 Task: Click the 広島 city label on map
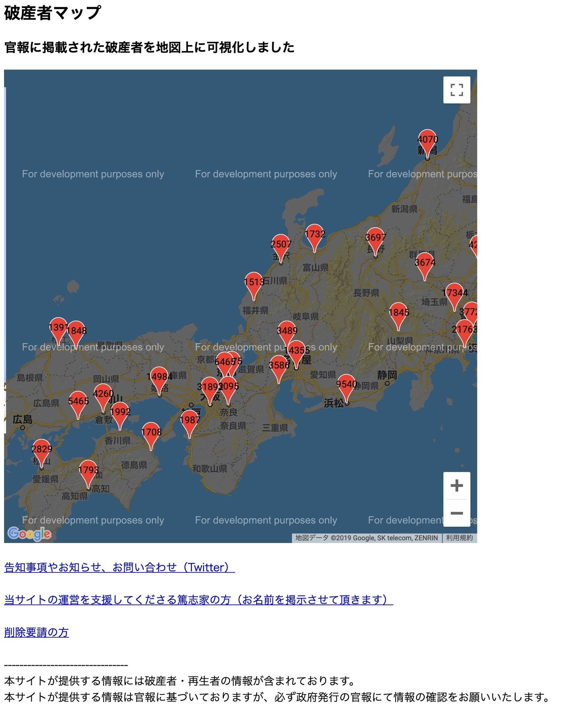[x=22, y=419]
